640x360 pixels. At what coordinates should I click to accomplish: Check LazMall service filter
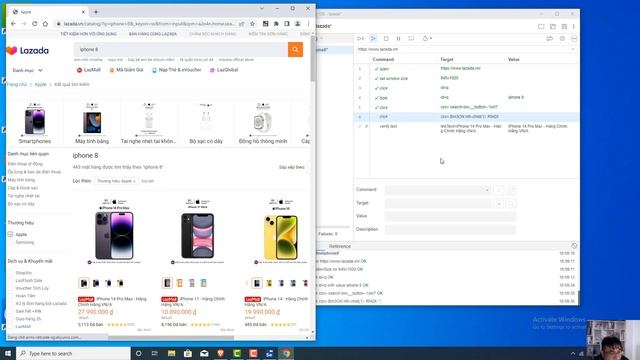[x=11, y=327]
